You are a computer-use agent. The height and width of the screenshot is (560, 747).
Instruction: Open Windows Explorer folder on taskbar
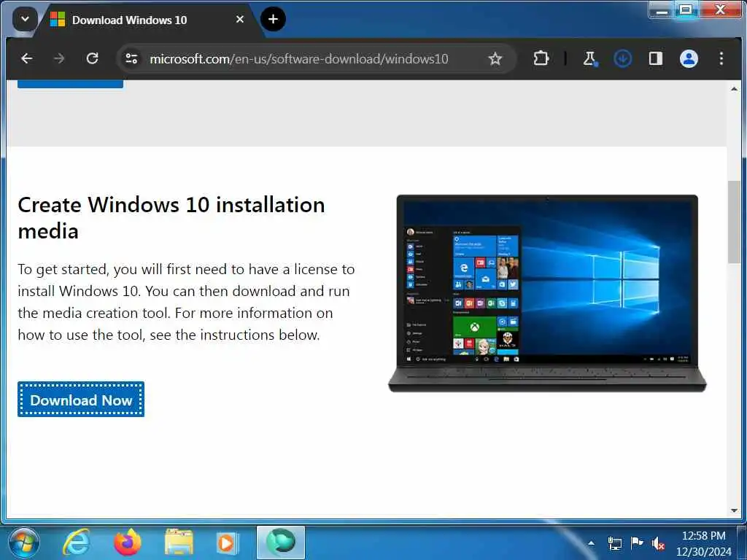pos(179,542)
